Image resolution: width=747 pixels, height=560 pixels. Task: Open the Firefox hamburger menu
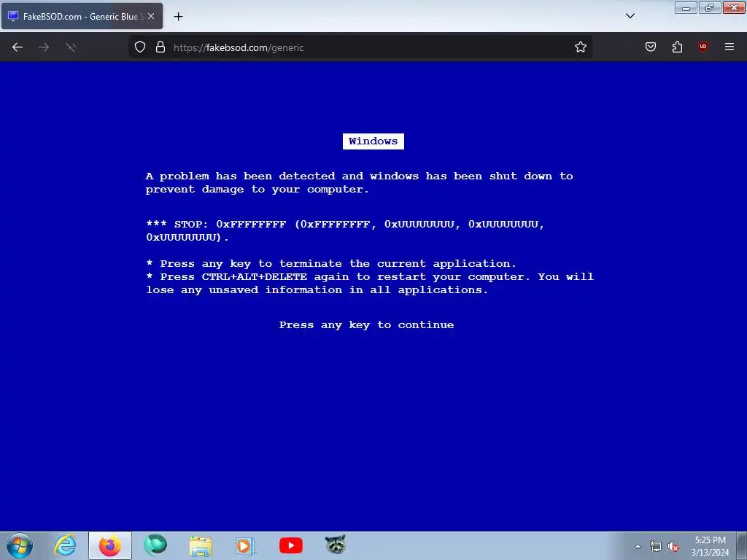click(729, 47)
